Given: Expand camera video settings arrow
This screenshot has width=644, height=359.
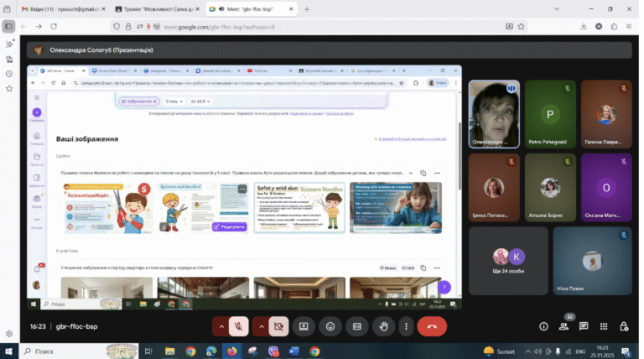Looking at the screenshot, I should pyautogui.click(x=262, y=326).
